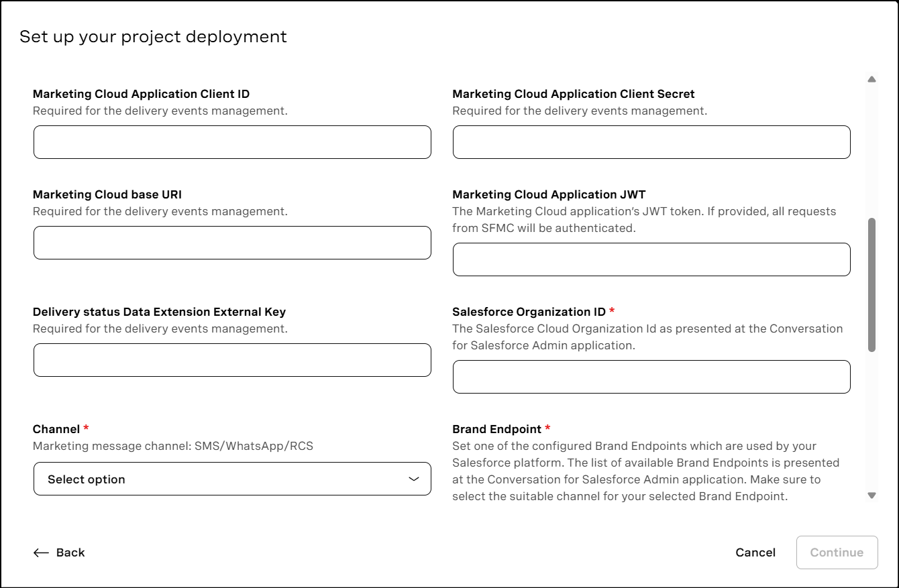Click the Cancel button
The height and width of the screenshot is (588, 899).
(x=755, y=552)
